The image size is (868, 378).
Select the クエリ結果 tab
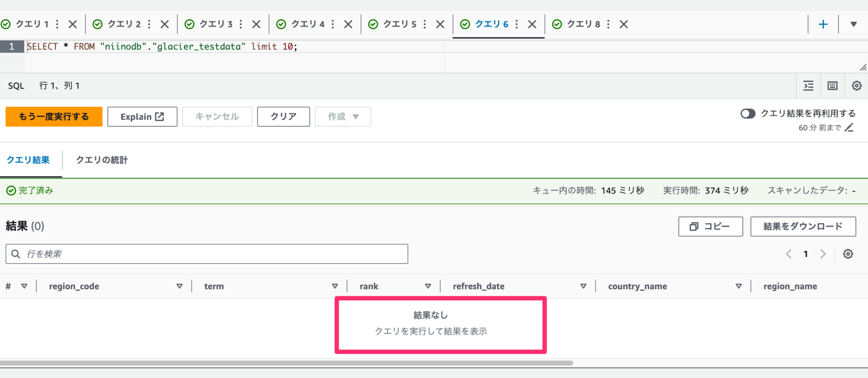[x=28, y=160]
